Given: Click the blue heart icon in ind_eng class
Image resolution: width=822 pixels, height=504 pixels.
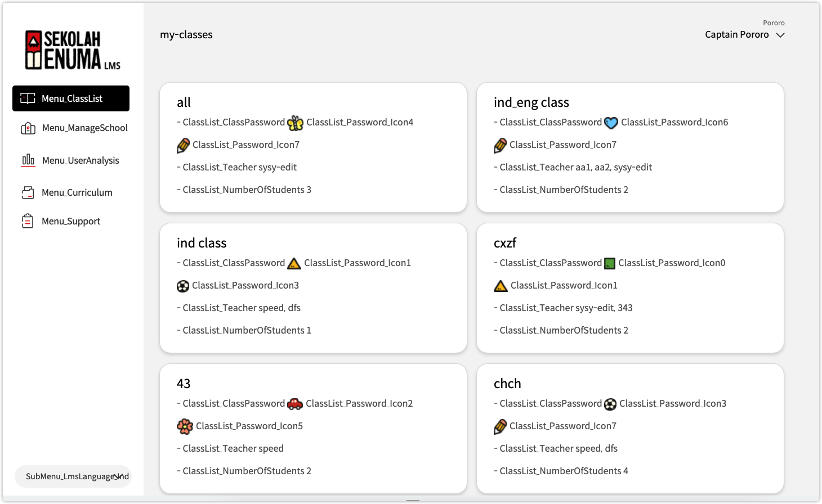Looking at the screenshot, I should pyautogui.click(x=611, y=123).
